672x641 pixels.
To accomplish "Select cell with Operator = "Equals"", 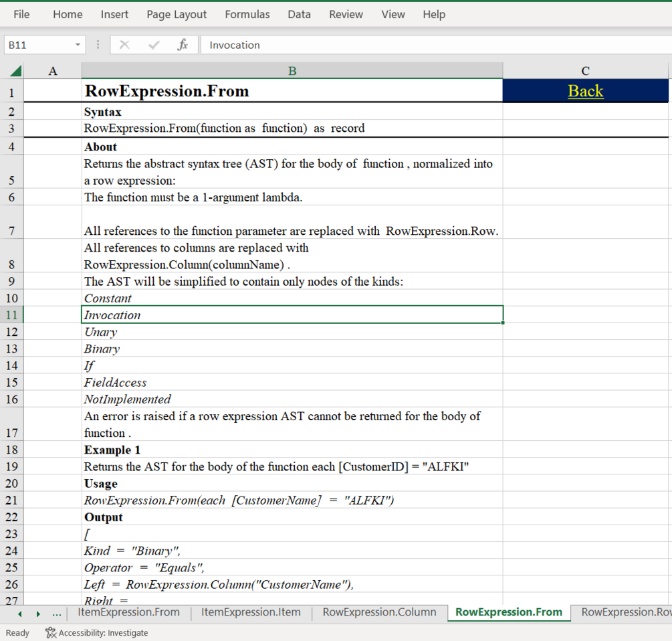I will 292,567.
